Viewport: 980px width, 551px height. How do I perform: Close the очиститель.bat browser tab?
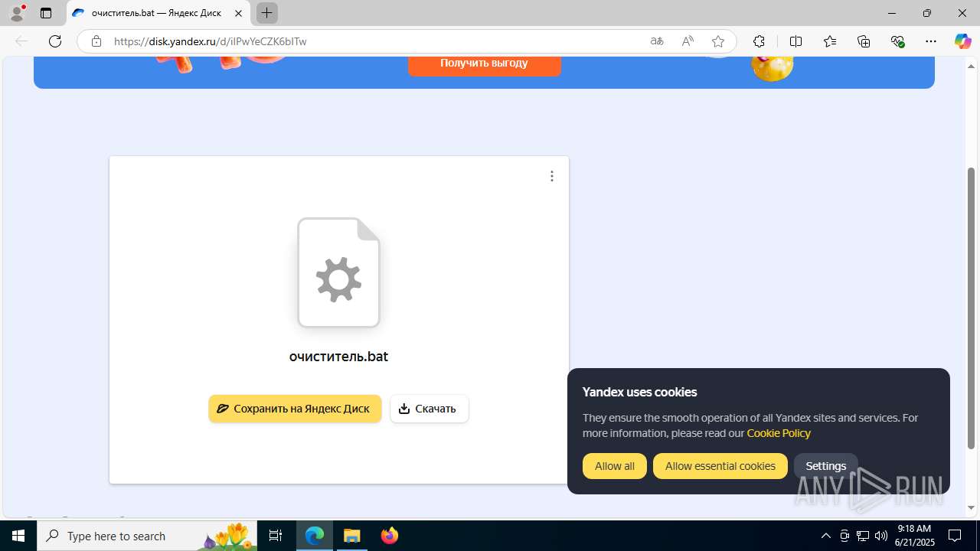tap(239, 13)
